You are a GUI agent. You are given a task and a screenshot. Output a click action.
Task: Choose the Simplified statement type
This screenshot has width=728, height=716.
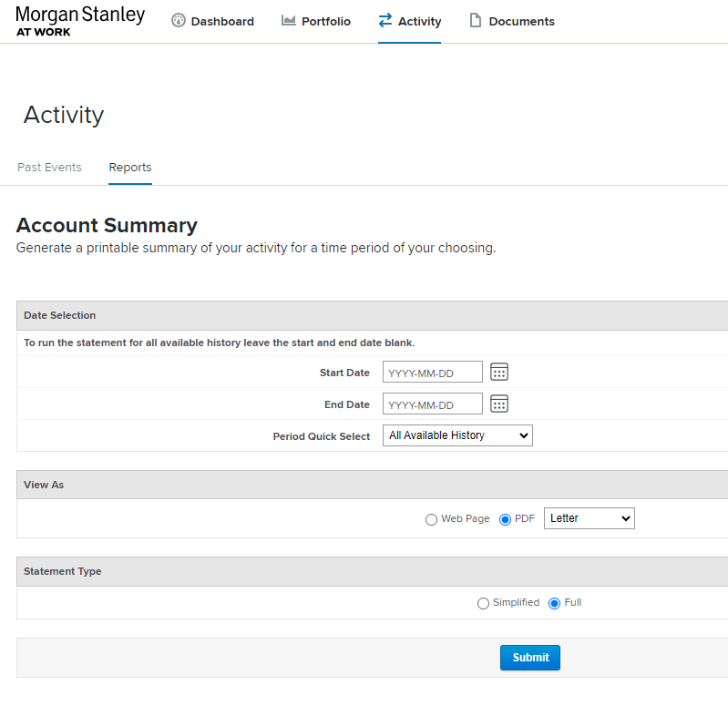point(483,603)
